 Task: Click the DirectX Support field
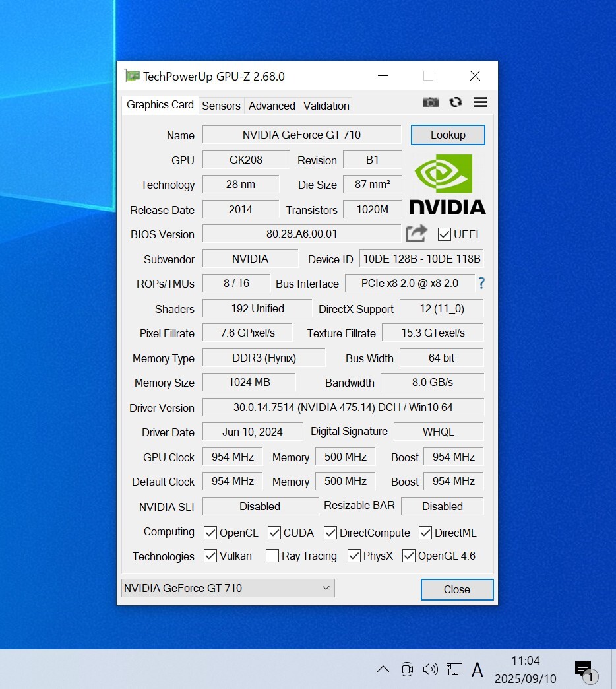pyautogui.click(x=442, y=308)
